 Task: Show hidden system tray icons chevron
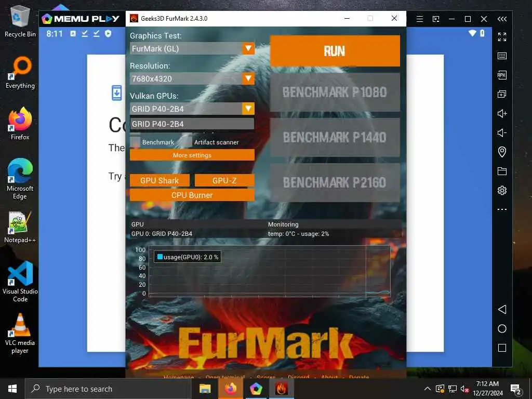pos(428,389)
